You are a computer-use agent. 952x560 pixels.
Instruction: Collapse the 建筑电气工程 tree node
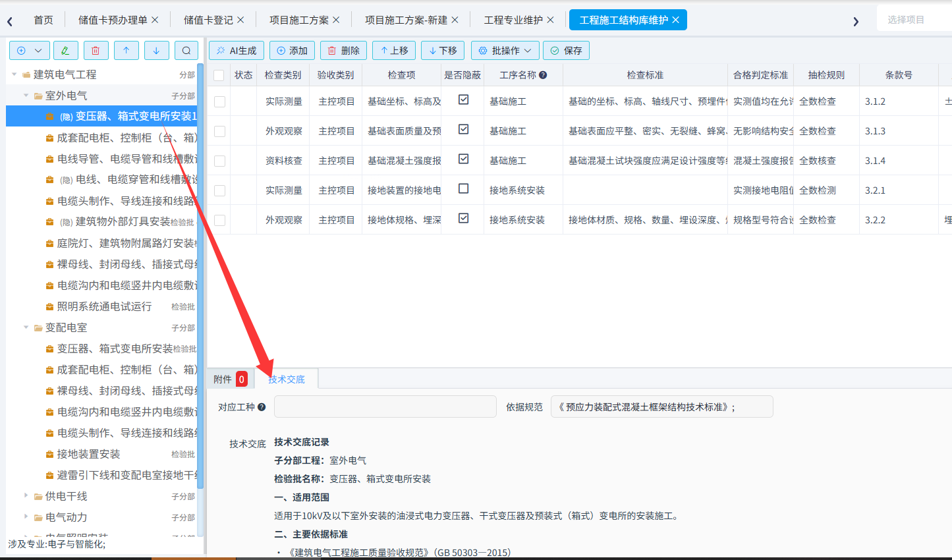click(14, 74)
